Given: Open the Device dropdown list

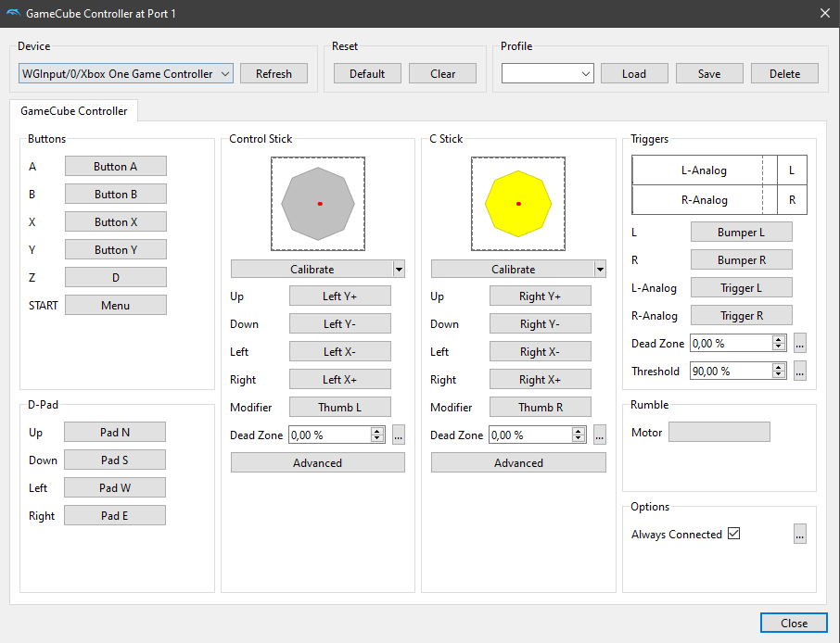Looking at the screenshot, I should click(x=126, y=74).
